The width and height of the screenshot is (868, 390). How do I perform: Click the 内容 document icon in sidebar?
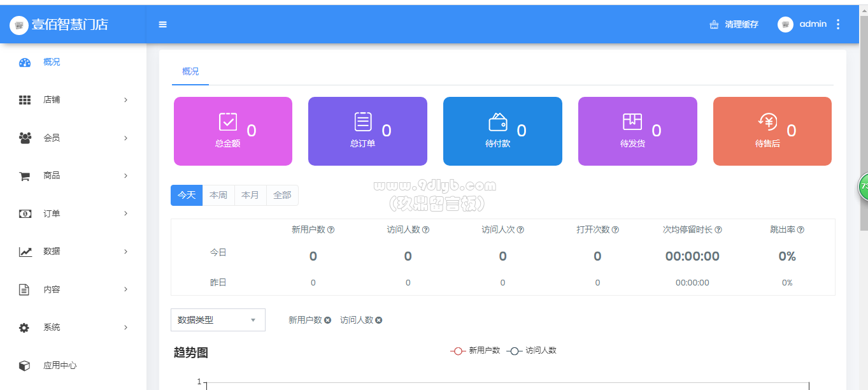coord(24,290)
